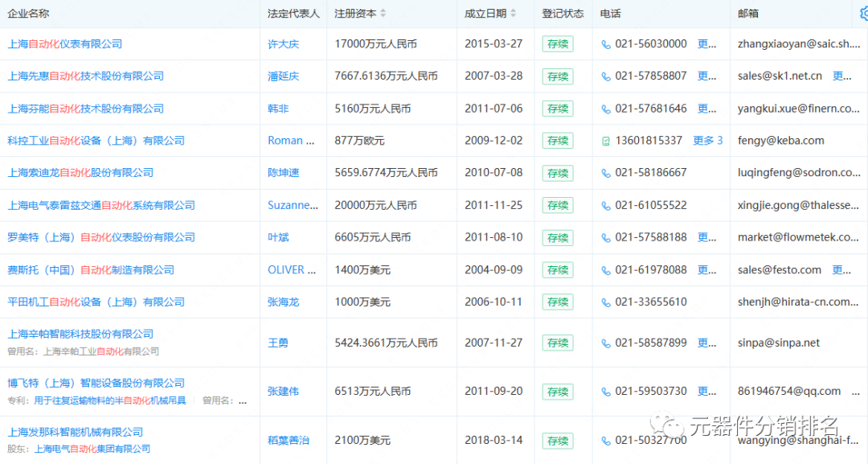Screen dimensions: 868x464
Task: Click phone icon for 021-57858807
Action: (606, 76)
